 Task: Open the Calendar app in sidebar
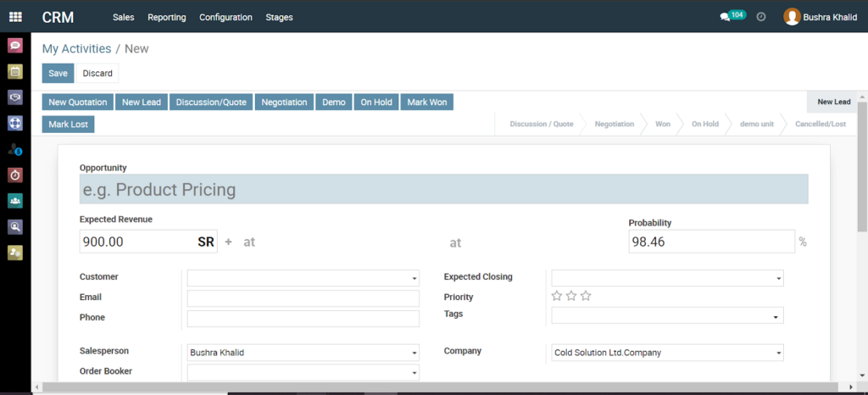point(15,71)
